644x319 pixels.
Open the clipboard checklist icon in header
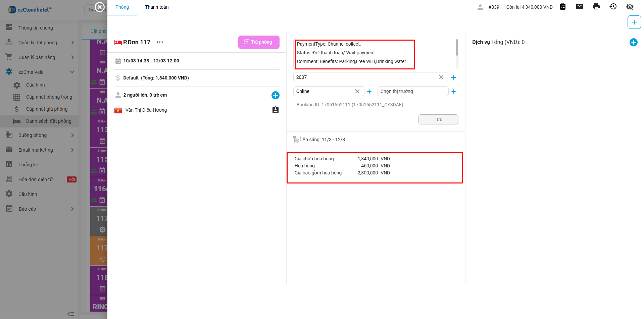pos(563,7)
